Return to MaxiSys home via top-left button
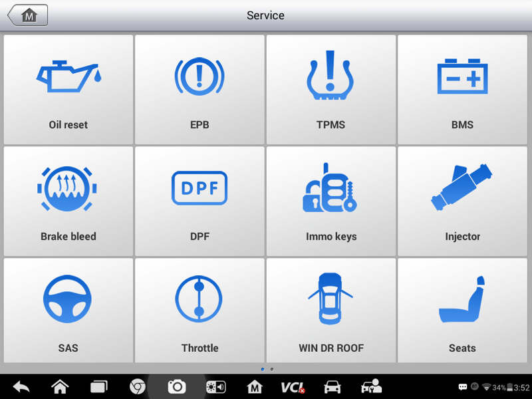Screen dimensions: 532x399 click(x=28, y=15)
